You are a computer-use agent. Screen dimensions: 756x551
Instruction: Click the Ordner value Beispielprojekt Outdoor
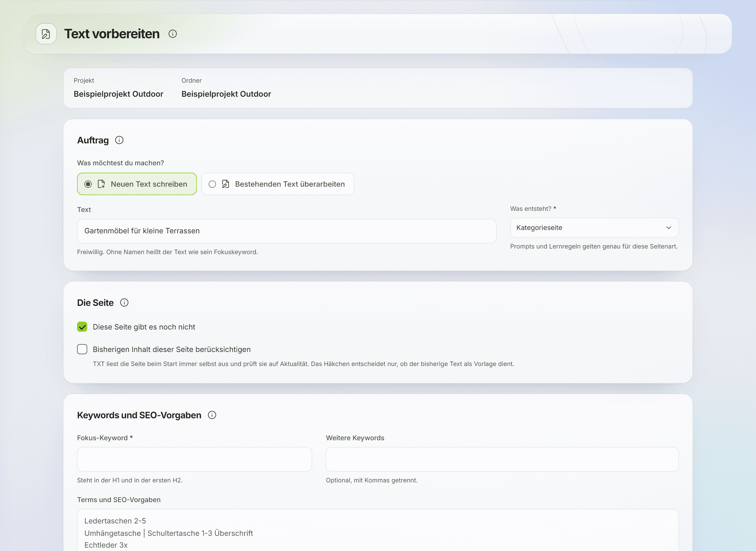click(x=226, y=94)
